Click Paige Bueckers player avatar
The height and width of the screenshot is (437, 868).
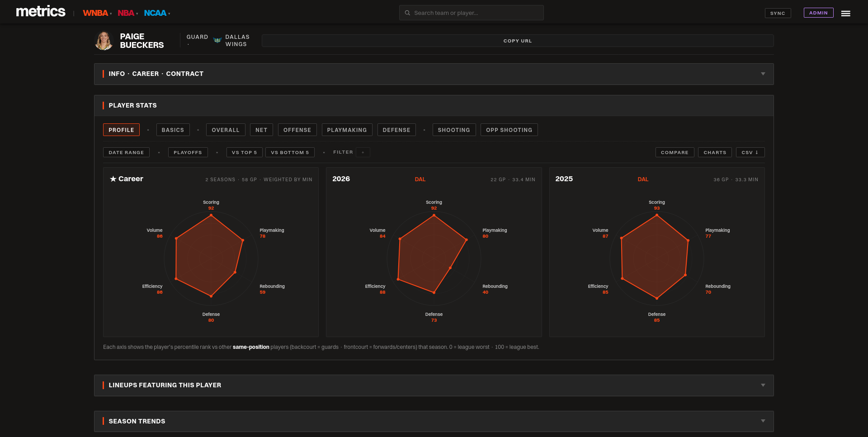point(104,41)
